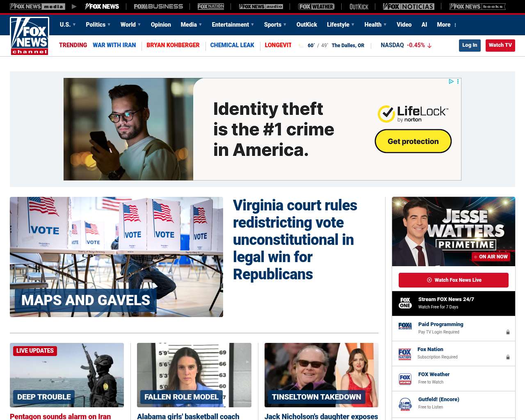Click the Fox News channel logo

click(30, 36)
